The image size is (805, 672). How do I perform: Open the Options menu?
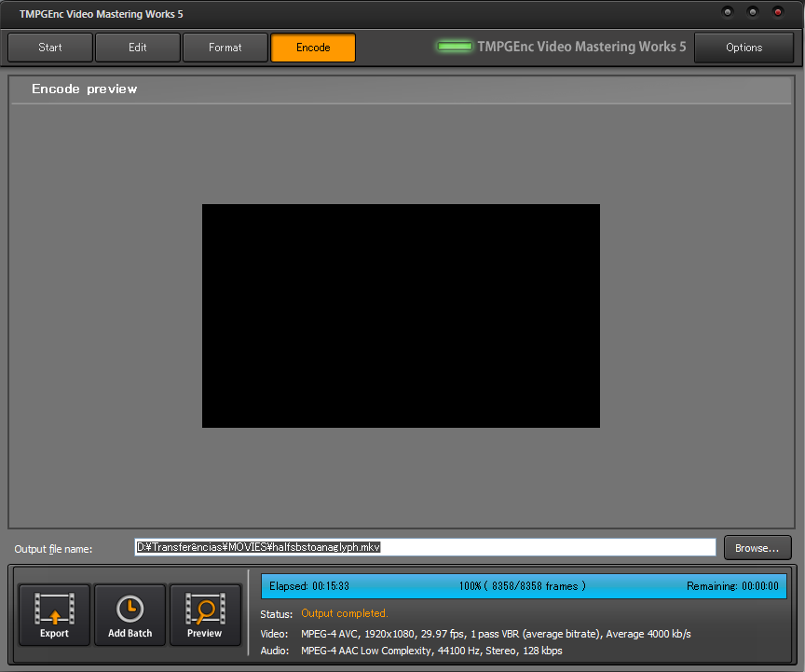tap(744, 48)
